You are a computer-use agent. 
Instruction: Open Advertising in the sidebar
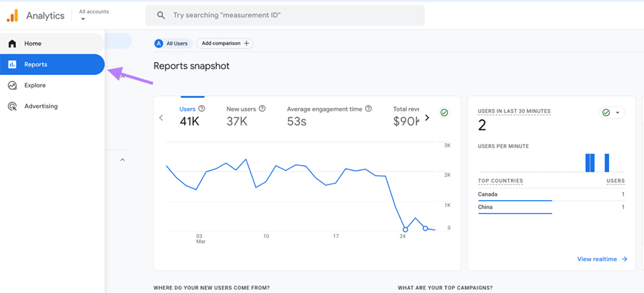(52, 106)
